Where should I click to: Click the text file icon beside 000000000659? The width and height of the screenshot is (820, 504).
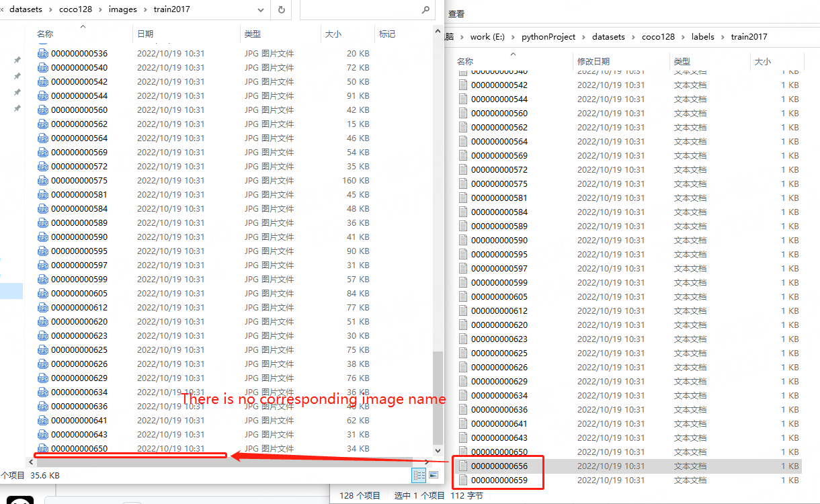tap(463, 480)
